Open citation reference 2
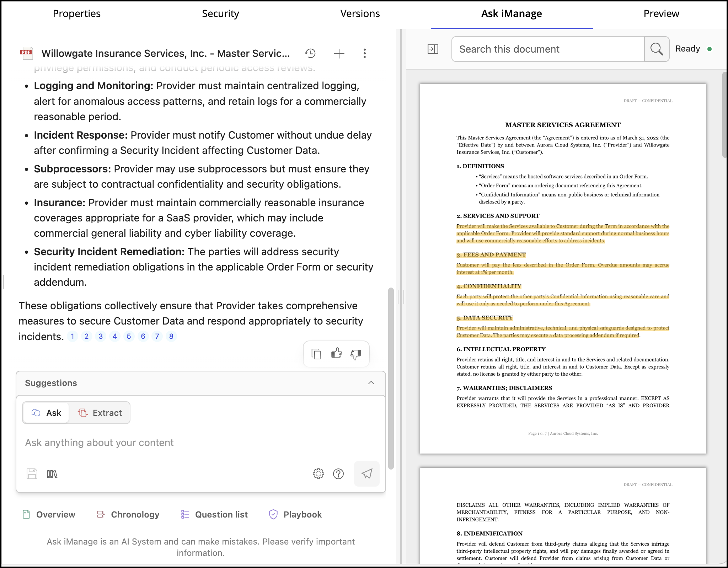728x568 pixels. tap(87, 336)
